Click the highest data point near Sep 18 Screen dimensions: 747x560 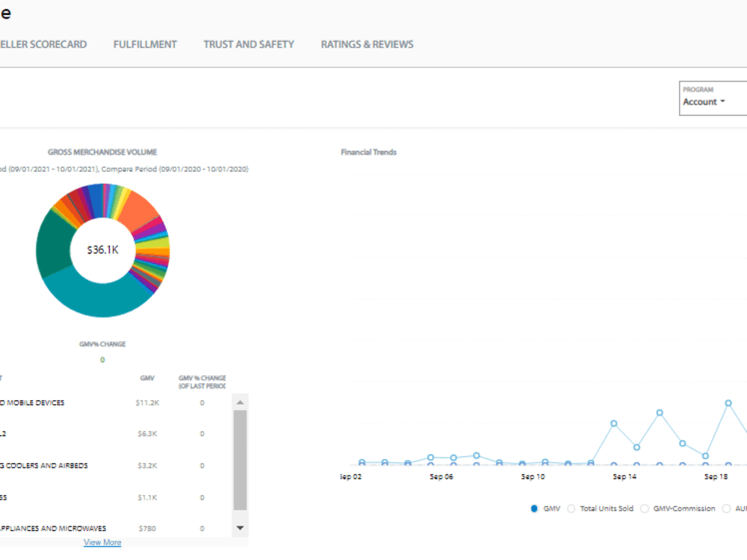(x=728, y=403)
